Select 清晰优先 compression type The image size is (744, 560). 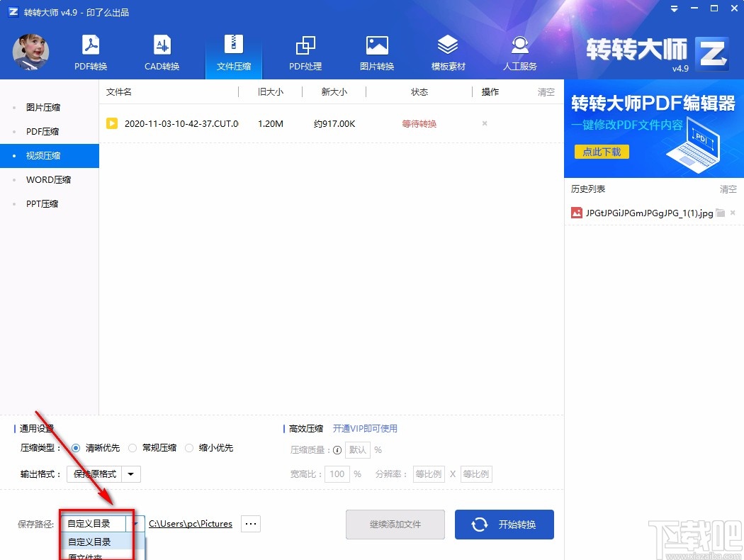(76, 447)
